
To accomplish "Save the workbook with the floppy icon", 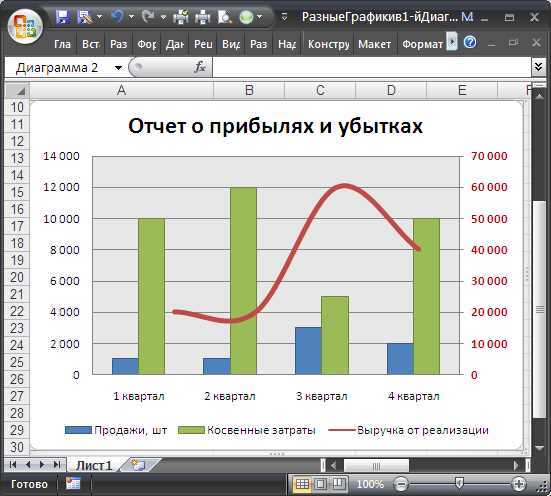I will coord(63,16).
